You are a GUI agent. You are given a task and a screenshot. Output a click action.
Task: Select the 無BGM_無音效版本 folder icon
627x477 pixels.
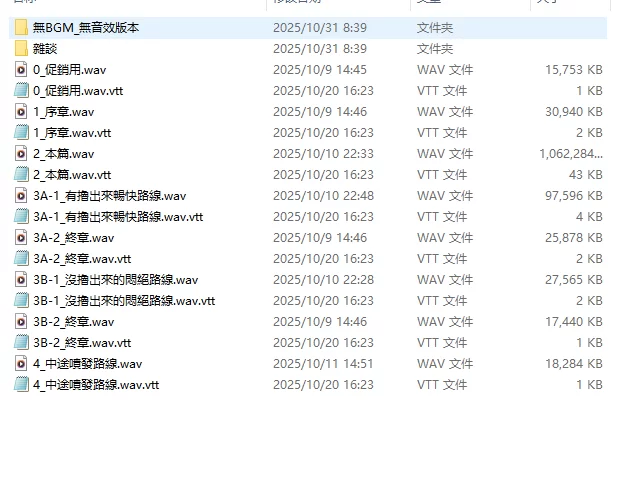[x=21, y=28]
